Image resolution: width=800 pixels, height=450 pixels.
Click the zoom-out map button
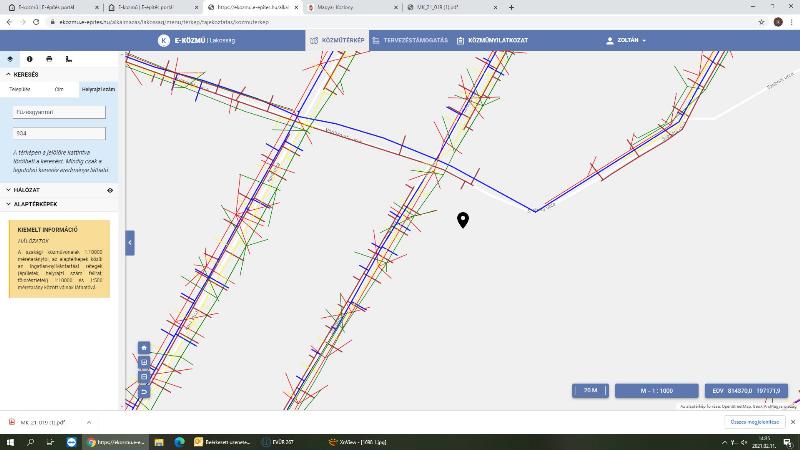point(144,377)
